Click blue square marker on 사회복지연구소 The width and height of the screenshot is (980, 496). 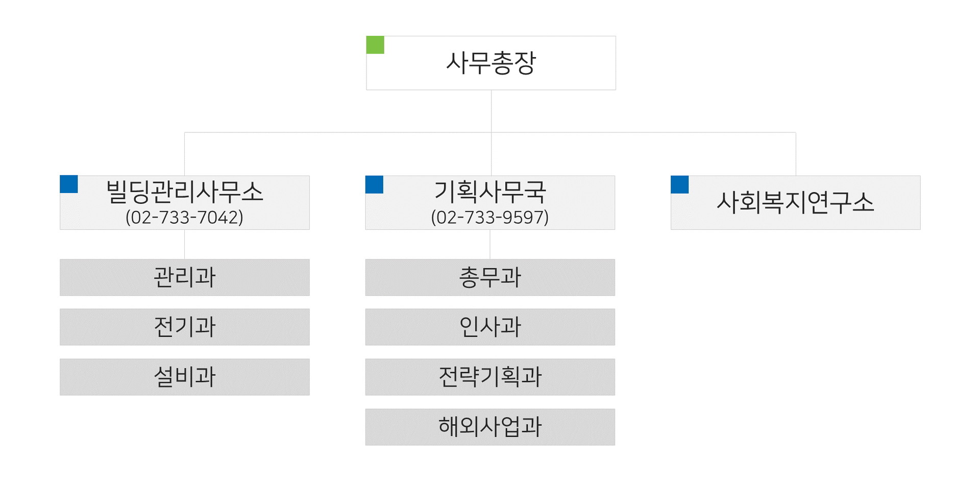pyautogui.click(x=680, y=184)
